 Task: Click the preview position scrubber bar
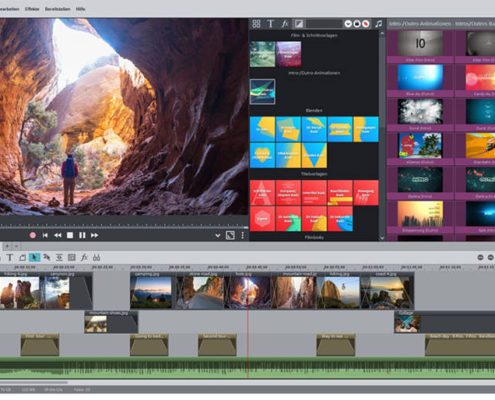click(x=124, y=226)
